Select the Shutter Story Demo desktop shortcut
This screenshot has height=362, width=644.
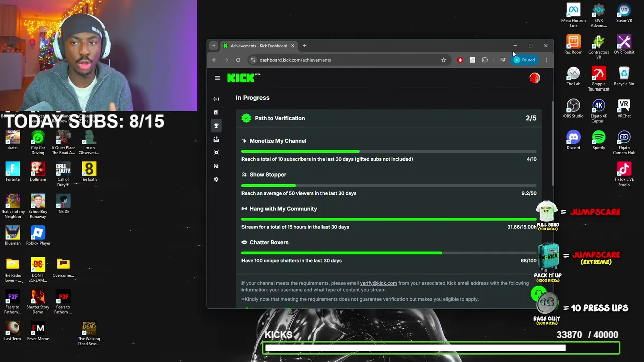[x=38, y=302]
